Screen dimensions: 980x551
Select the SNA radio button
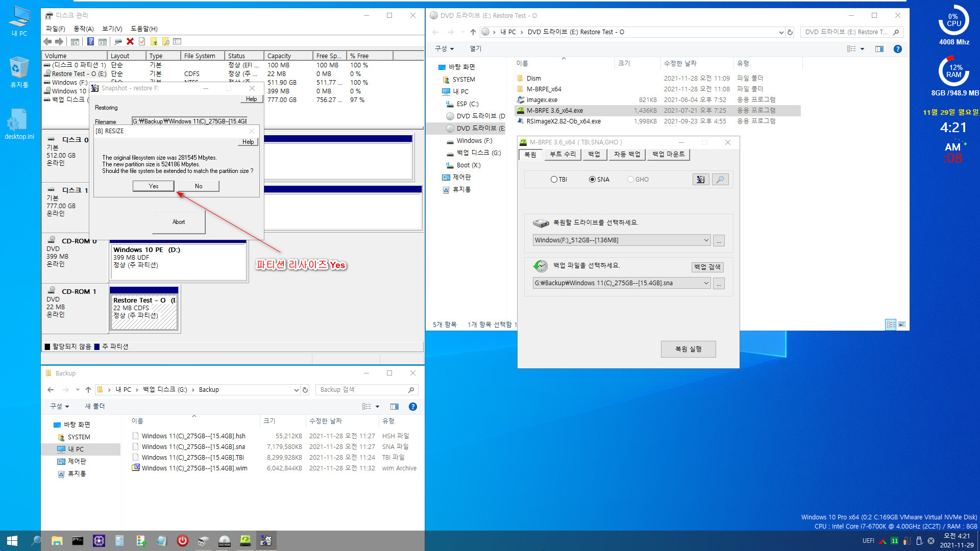pos(599,180)
